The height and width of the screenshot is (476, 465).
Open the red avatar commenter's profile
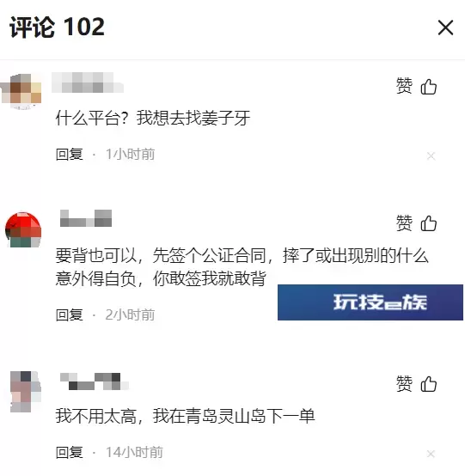tap(23, 229)
